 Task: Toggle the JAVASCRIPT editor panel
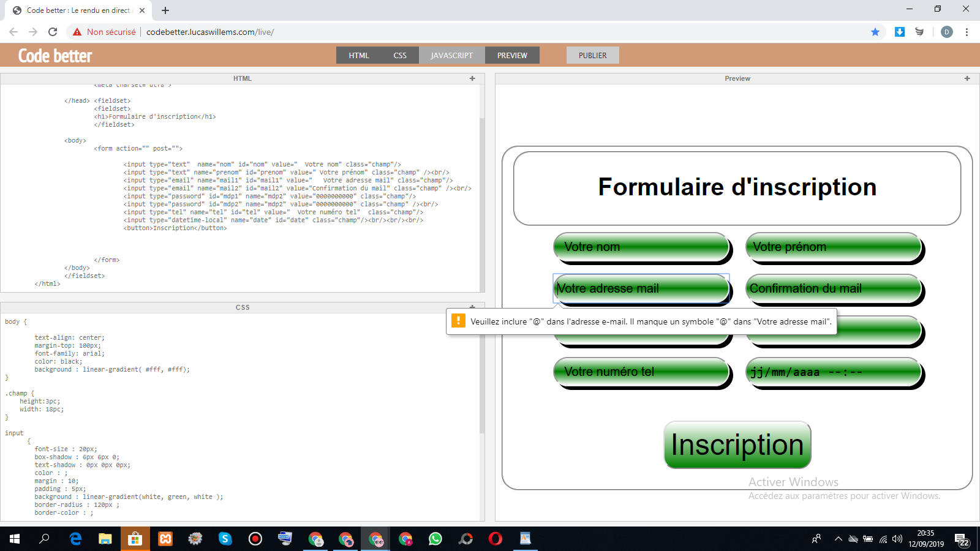(x=451, y=55)
